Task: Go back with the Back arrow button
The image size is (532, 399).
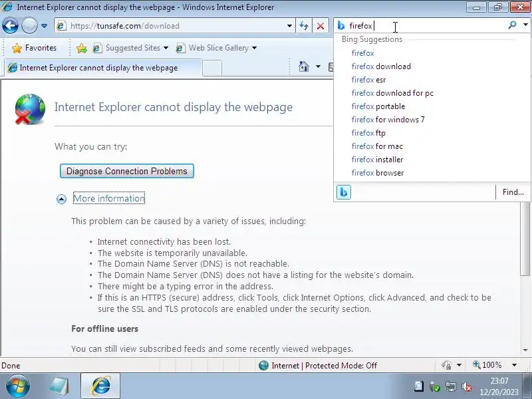Action: pyautogui.click(x=10, y=25)
